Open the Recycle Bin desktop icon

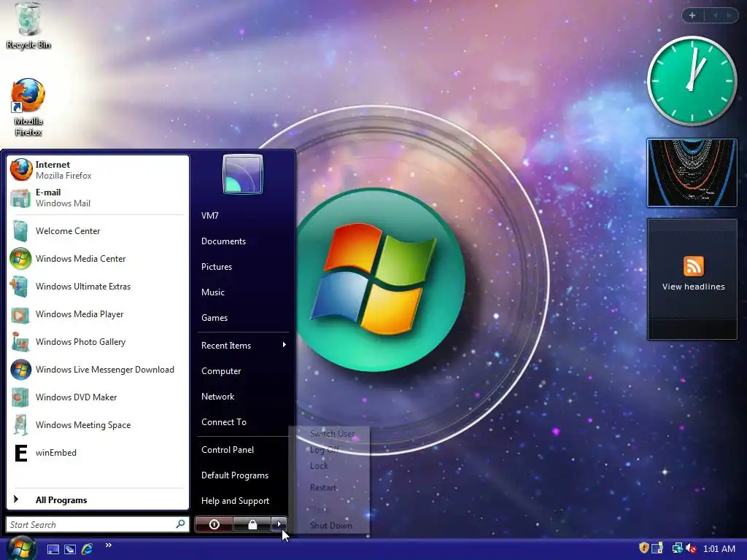click(x=28, y=26)
